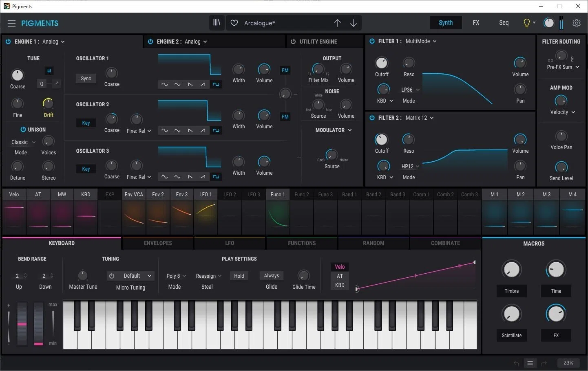Select KBD curve source button
588x371 pixels.
tap(340, 285)
